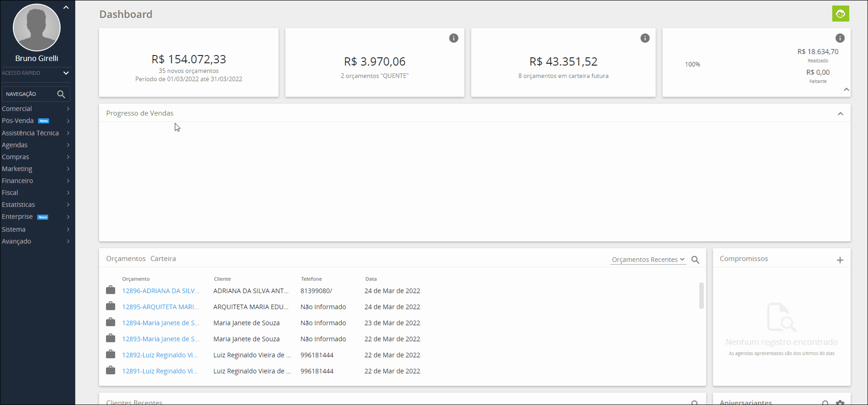Expand the Acesso Rápido section
This screenshot has width=868, height=405.
(66, 73)
